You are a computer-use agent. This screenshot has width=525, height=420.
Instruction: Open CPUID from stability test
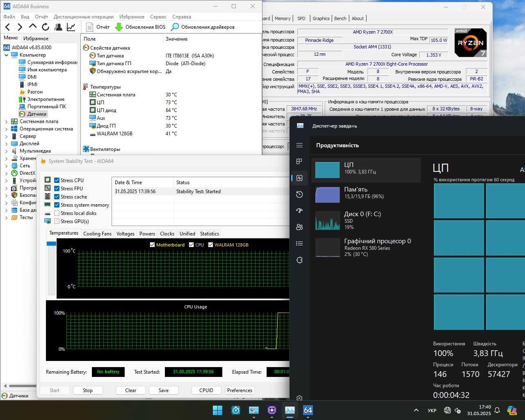tap(206, 390)
